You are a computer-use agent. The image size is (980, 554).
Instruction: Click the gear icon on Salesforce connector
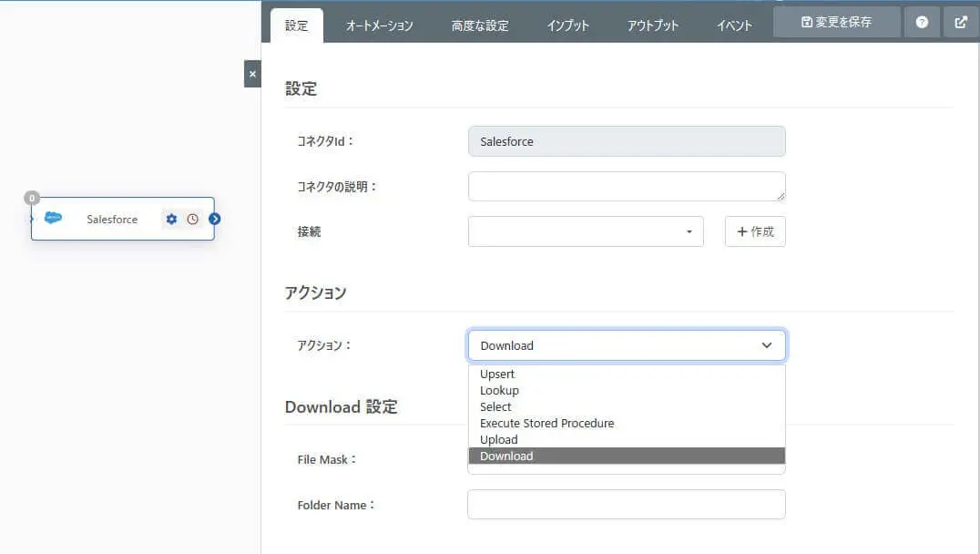click(171, 220)
